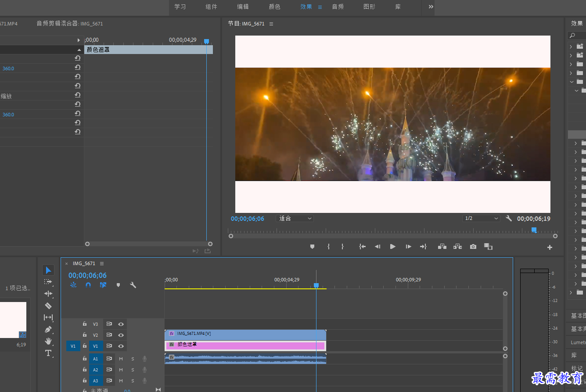
Task: Select the IMG_5671.MP4 [V] video clip
Action: (x=245, y=334)
